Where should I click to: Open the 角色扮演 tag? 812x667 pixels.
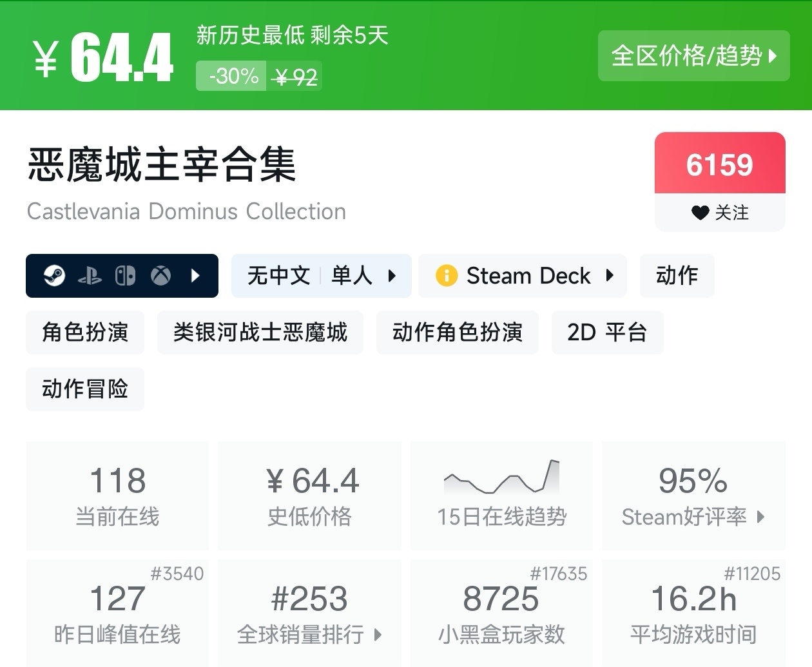point(84,333)
